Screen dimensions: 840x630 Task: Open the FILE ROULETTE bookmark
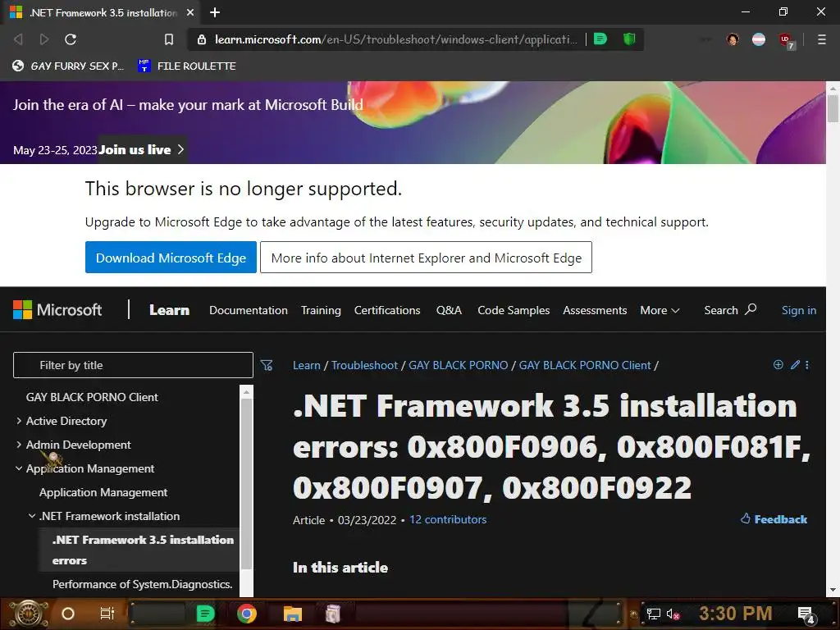point(187,66)
